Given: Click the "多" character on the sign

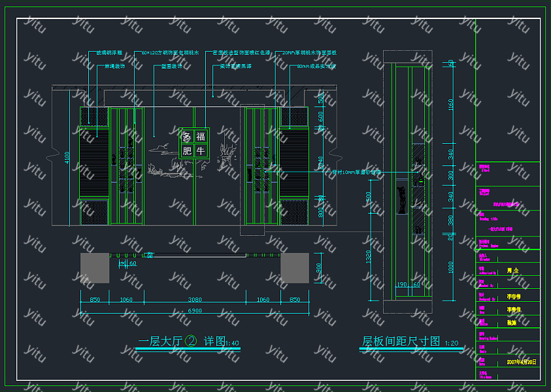Looking at the screenshot, I should [x=187, y=137].
